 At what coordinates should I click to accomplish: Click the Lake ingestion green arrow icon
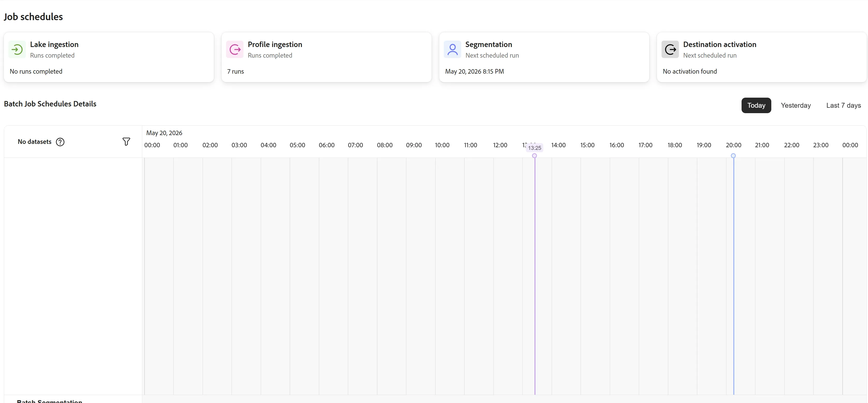tap(17, 50)
